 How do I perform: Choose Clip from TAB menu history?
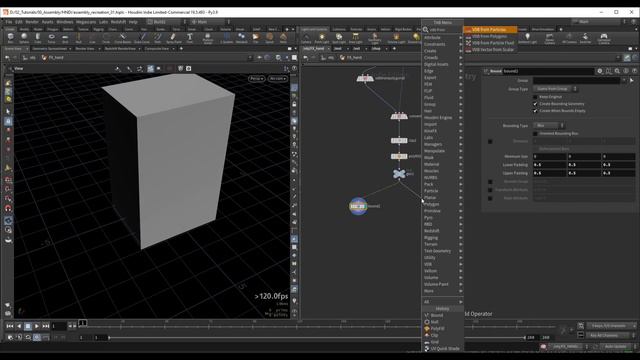[442, 335]
